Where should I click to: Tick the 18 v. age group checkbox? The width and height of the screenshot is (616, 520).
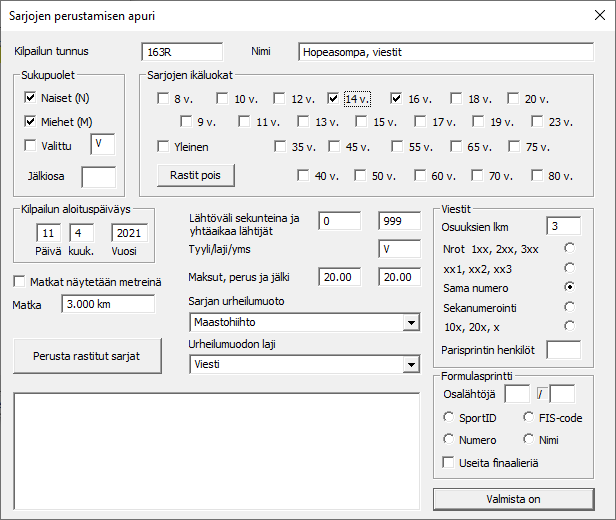tap(456, 98)
